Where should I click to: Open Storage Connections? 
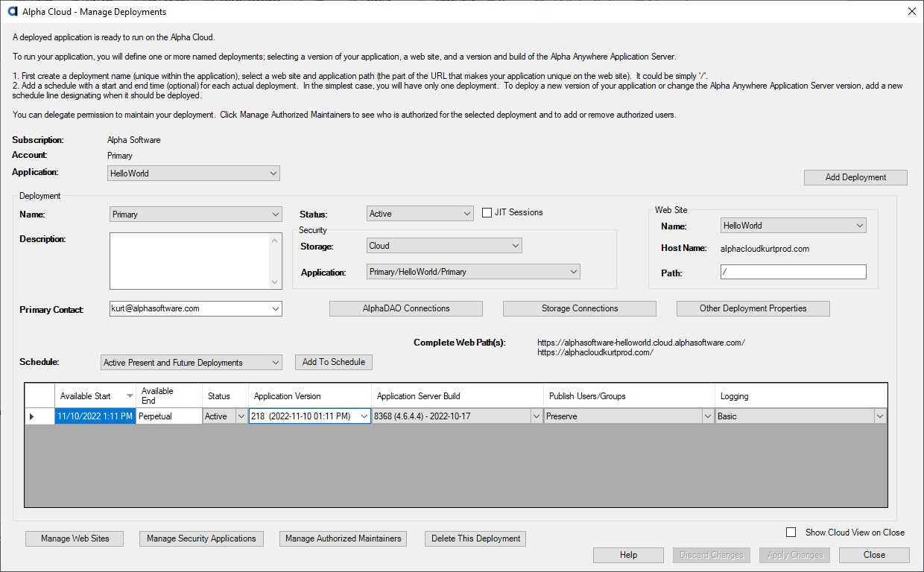tap(580, 308)
